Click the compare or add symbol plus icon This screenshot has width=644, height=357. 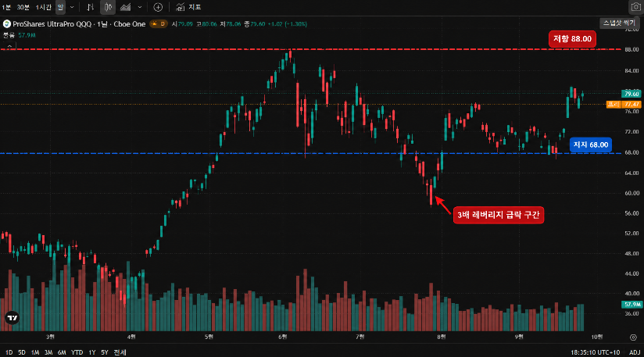point(158,7)
